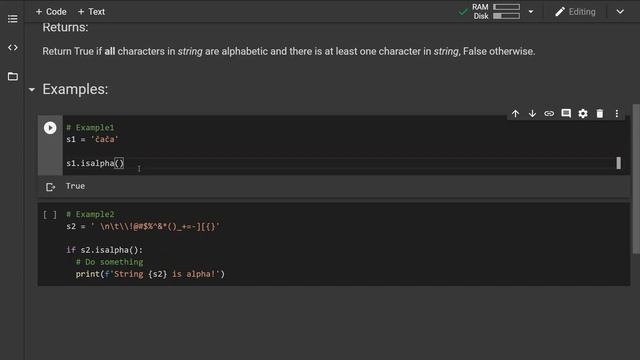Add a comment to the cell
Viewport: 640px width, 360px height.
[566, 113]
